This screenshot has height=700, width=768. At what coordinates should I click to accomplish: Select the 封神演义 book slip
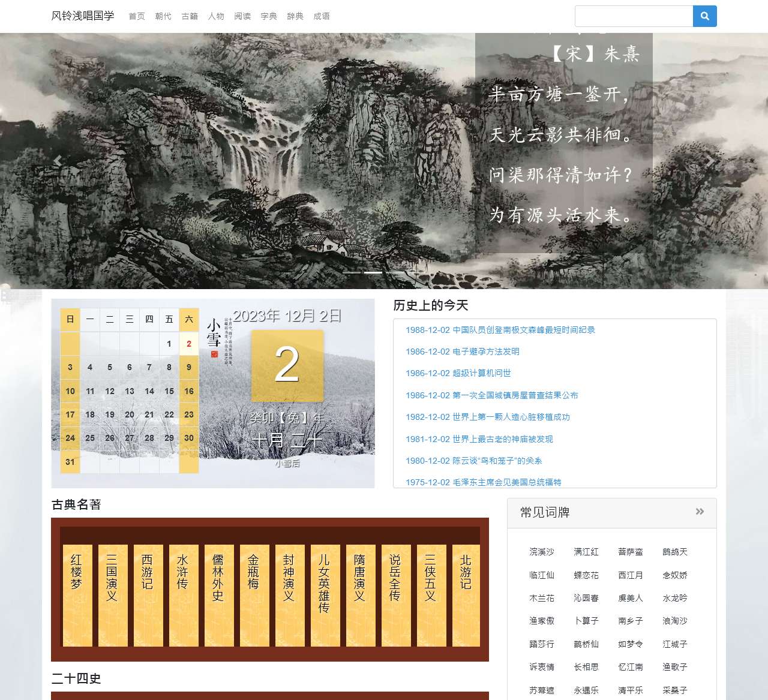point(290,595)
